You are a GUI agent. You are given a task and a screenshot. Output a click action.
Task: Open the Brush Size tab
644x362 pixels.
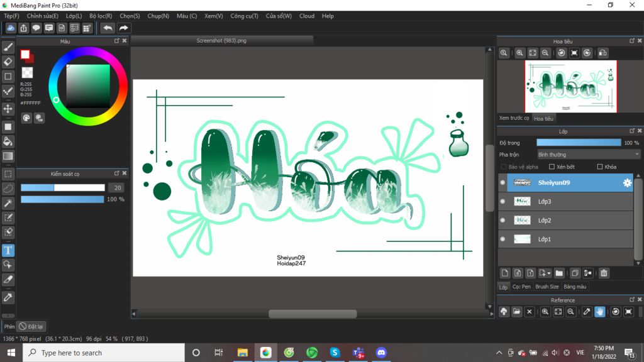click(x=547, y=287)
